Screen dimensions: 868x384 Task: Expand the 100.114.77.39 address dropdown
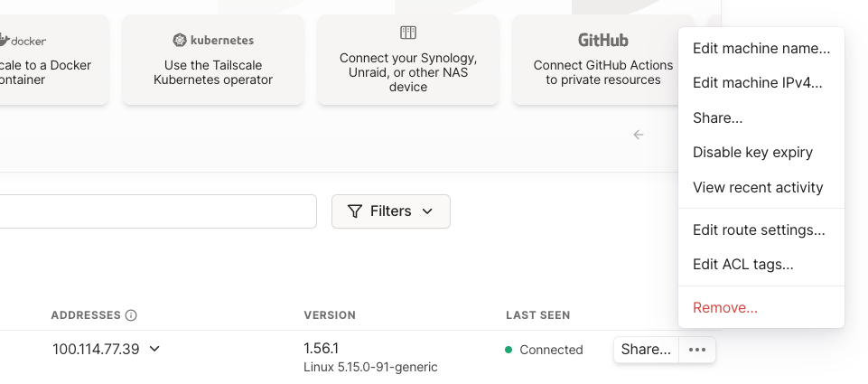click(x=155, y=349)
